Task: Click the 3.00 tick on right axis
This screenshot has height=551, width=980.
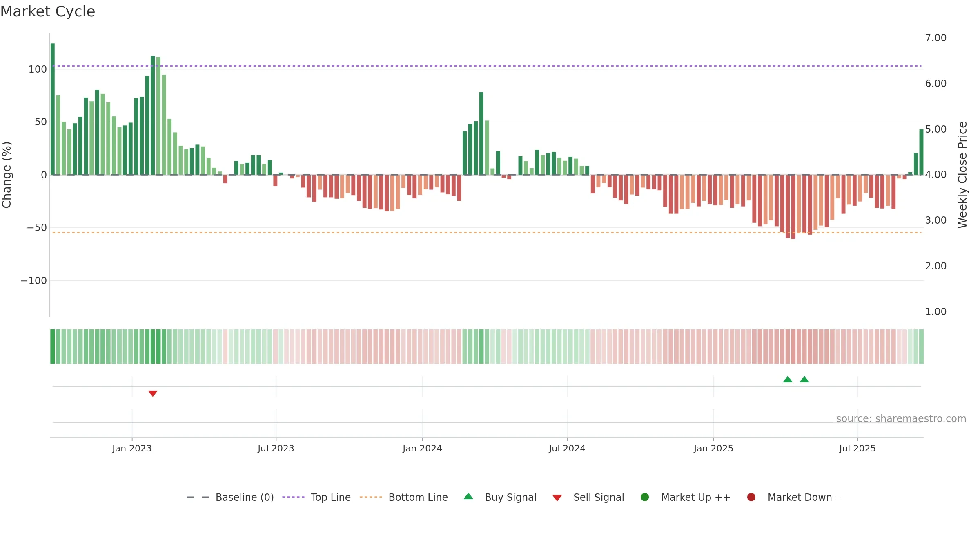Action: 935,220
